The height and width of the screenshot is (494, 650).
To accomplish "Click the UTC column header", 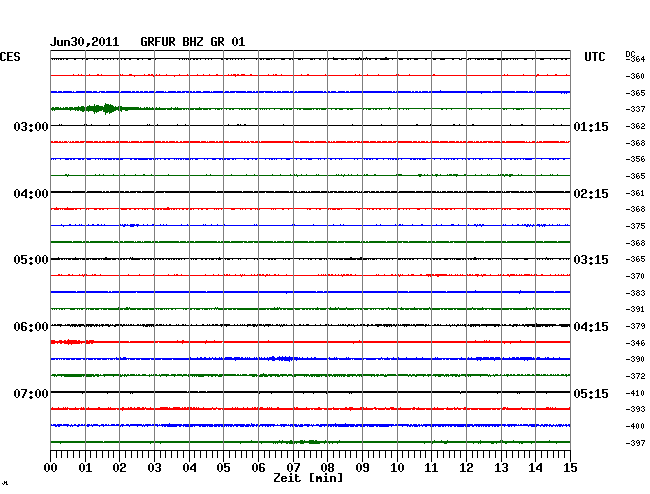I will pyautogui.click(x=594, y=57).
